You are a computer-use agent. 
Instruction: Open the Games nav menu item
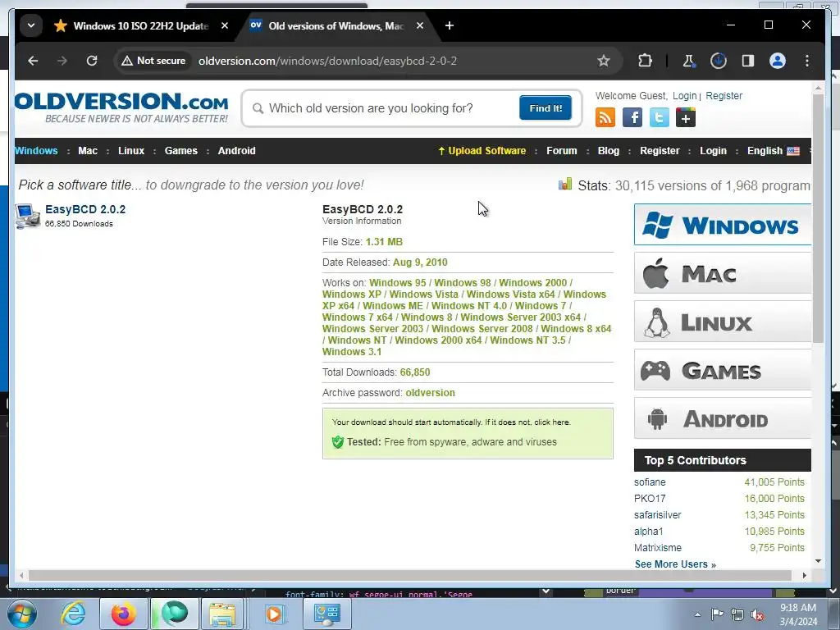(x=181, y=151)
